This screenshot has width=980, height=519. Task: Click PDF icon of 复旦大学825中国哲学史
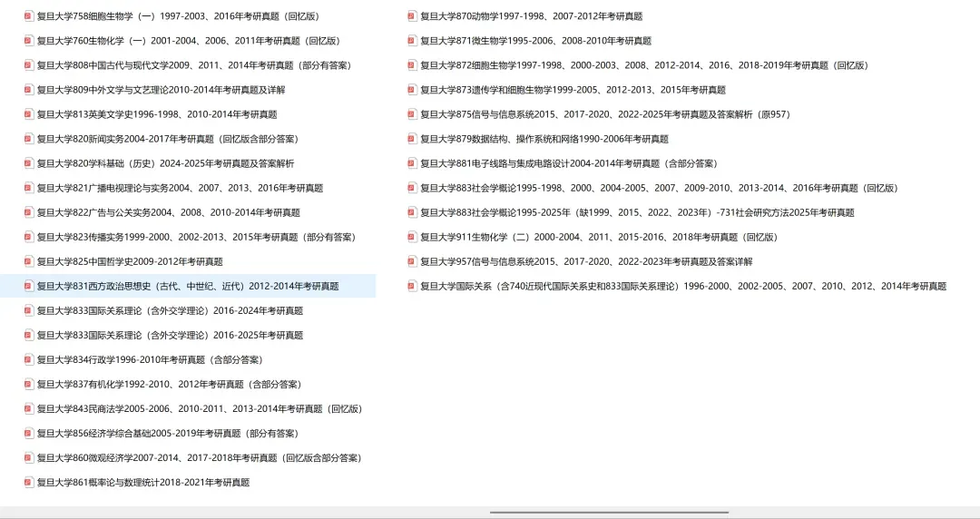coord(29,261)
